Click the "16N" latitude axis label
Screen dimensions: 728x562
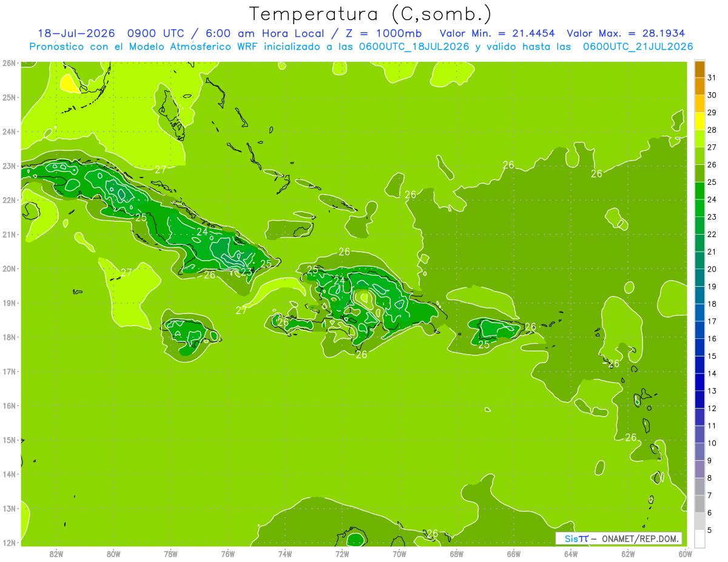8,406
